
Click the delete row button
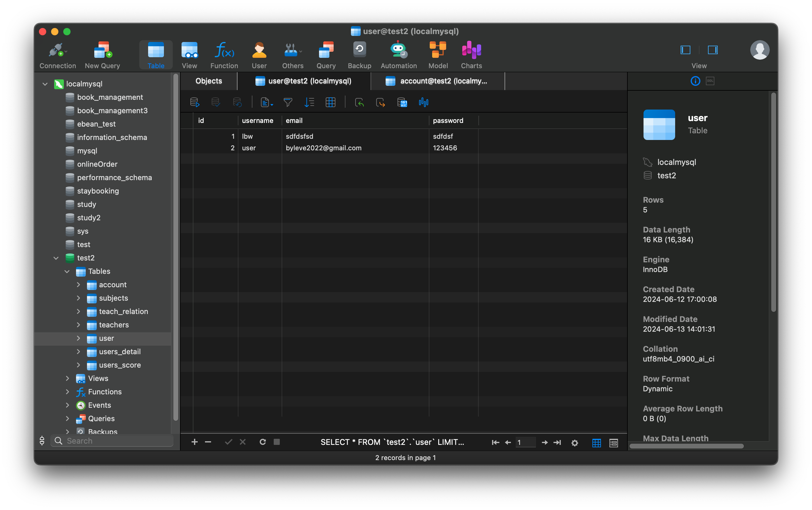coord(208,442)
